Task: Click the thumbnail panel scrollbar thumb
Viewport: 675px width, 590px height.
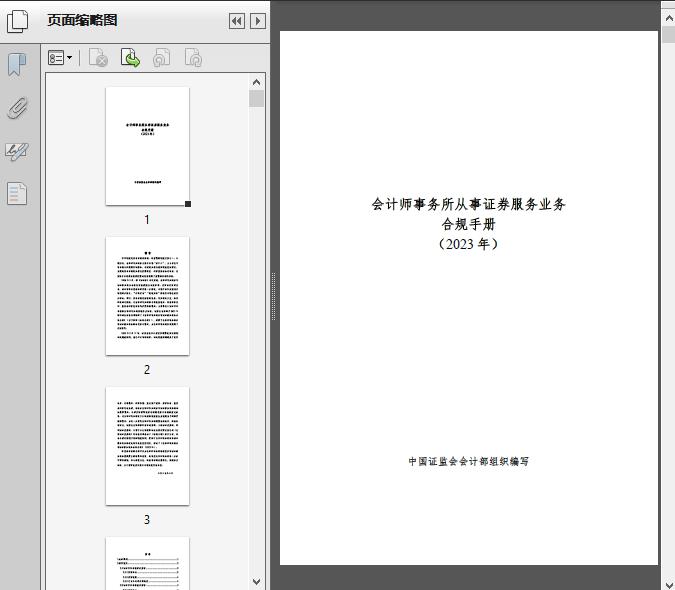Action: pos(257,99)
